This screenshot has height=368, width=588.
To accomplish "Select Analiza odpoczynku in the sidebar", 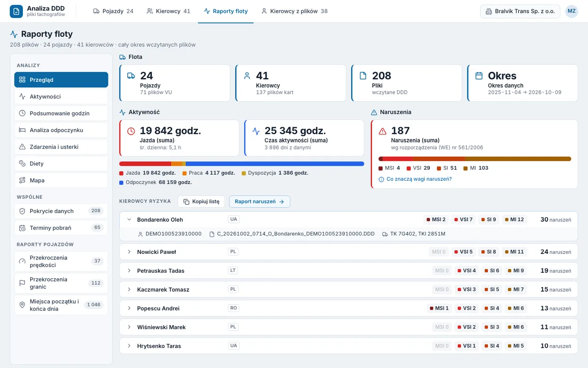I will [61, 130].
